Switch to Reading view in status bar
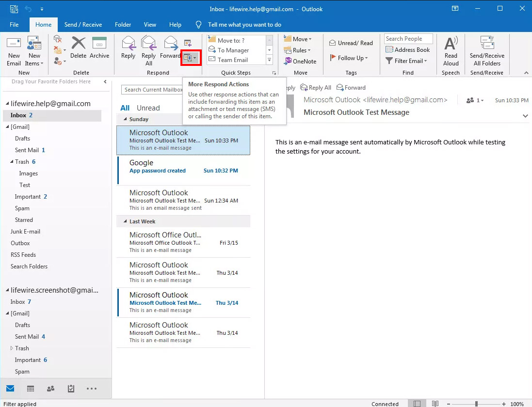This screenshot has height=407, width=532. [x=435, y=404]
